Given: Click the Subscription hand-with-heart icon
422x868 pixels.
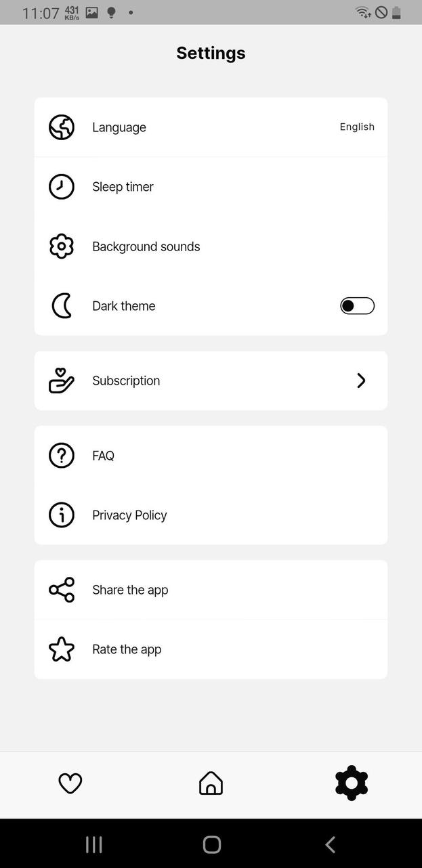Looking at the screenshot, I should [62, 381].
